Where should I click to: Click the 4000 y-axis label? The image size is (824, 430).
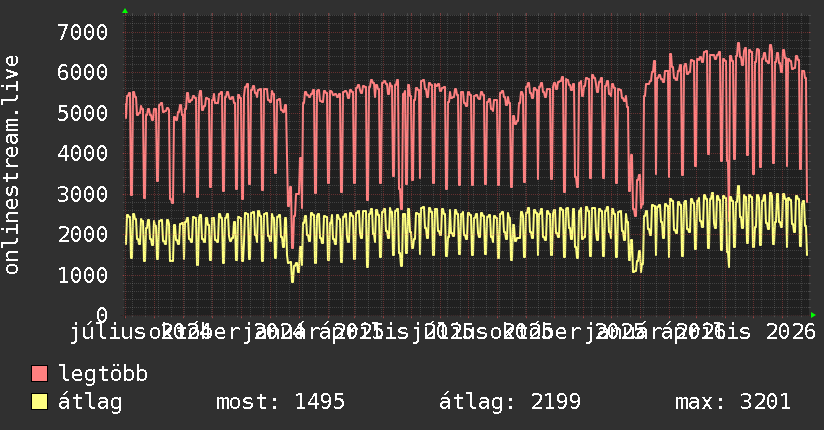pos(83,153)
